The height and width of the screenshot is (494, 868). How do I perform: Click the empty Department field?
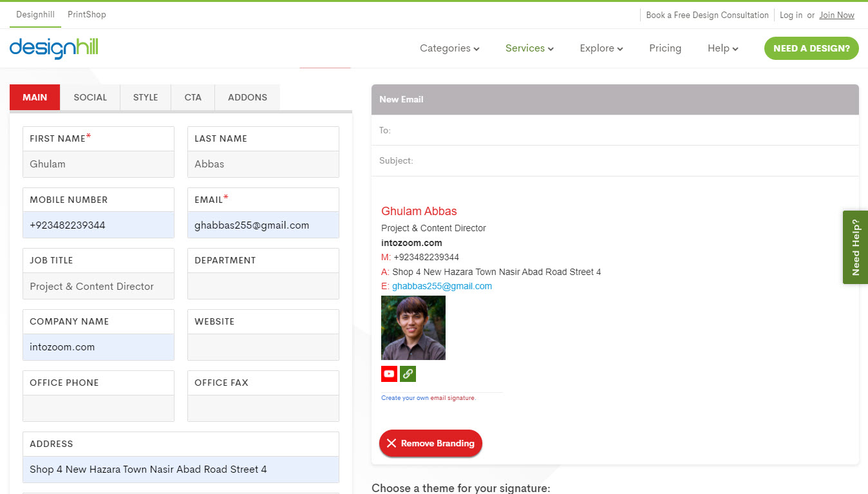(263, 287)
